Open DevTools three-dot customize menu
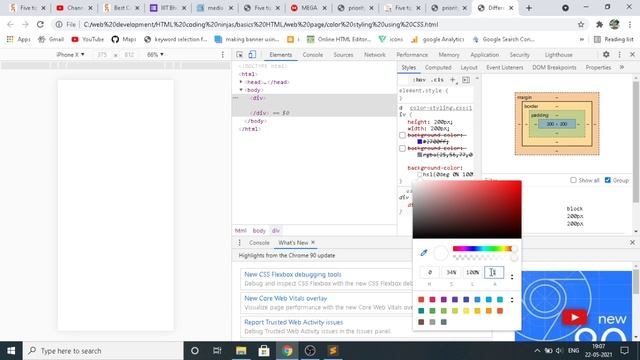The width and height of the screenshot is (640, 360). [x=620, y=54]
